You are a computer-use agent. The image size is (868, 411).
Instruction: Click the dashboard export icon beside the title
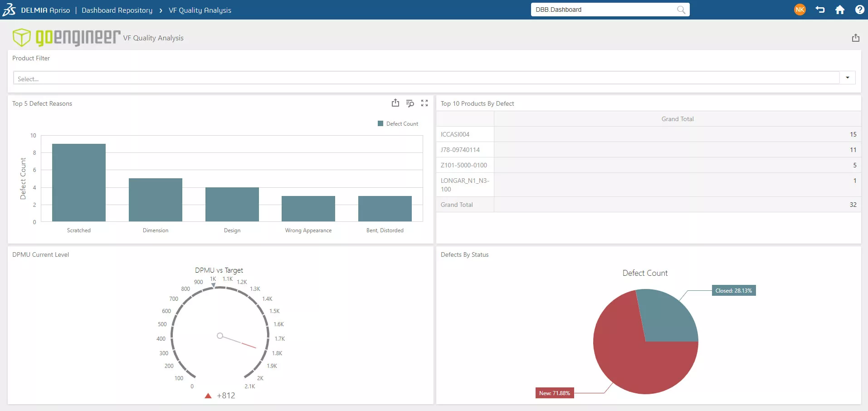point(855,38)
